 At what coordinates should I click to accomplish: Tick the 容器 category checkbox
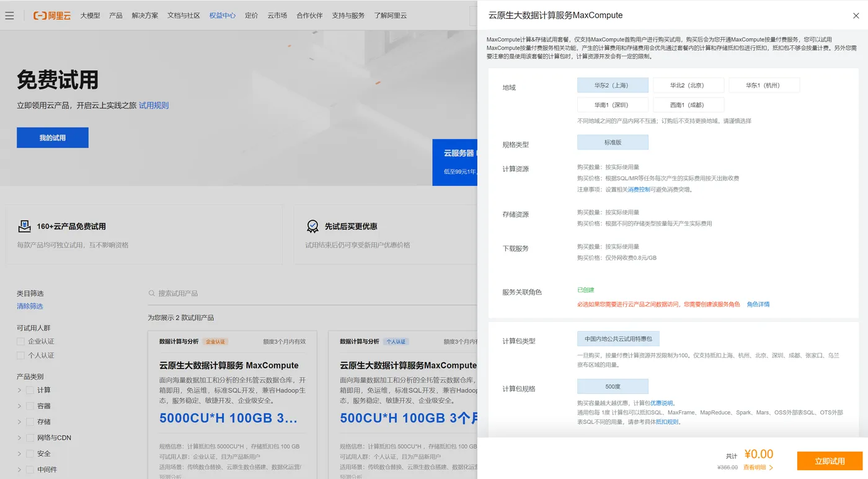pyautogui.click(x=30, y=406)
